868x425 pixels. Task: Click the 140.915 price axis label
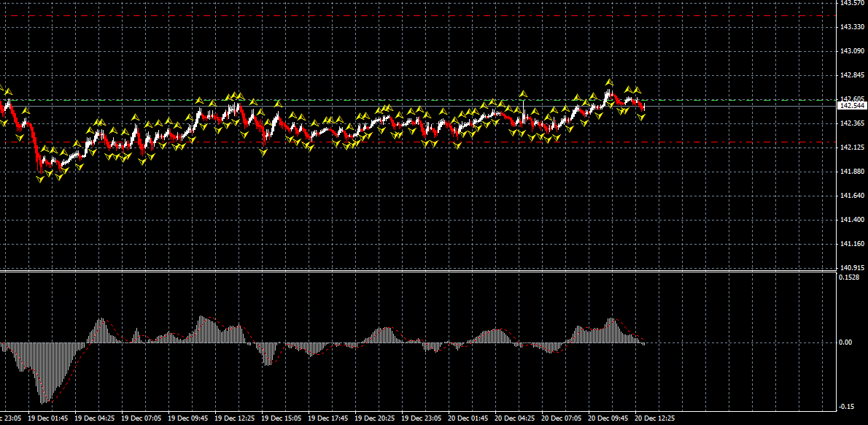pos(853,268)
